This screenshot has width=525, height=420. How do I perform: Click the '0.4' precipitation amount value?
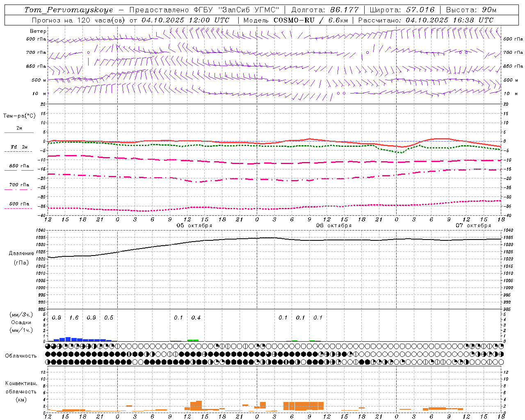click(196, 317)
